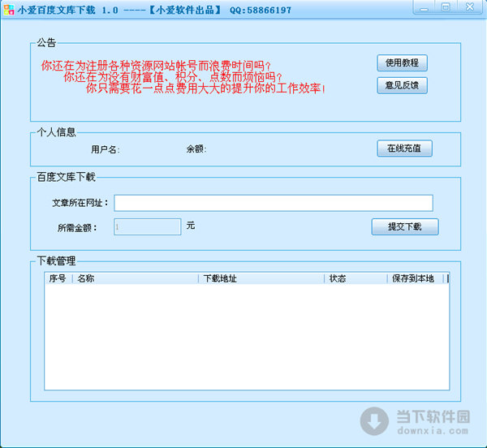487x448 pixels.
Task: Click the 下载管理 group title
Action: 56,261
